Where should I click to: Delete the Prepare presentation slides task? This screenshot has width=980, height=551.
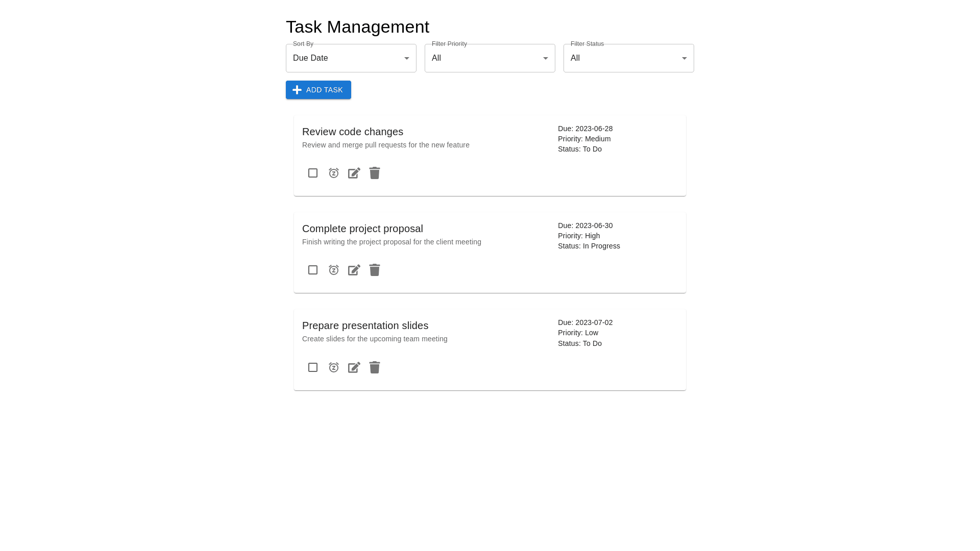375,367
